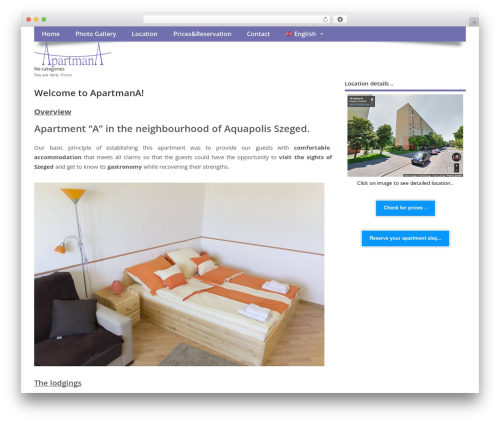Viewport: 500px width, 423px height.
Task: Click the red close window button
Action: [29, 20]
